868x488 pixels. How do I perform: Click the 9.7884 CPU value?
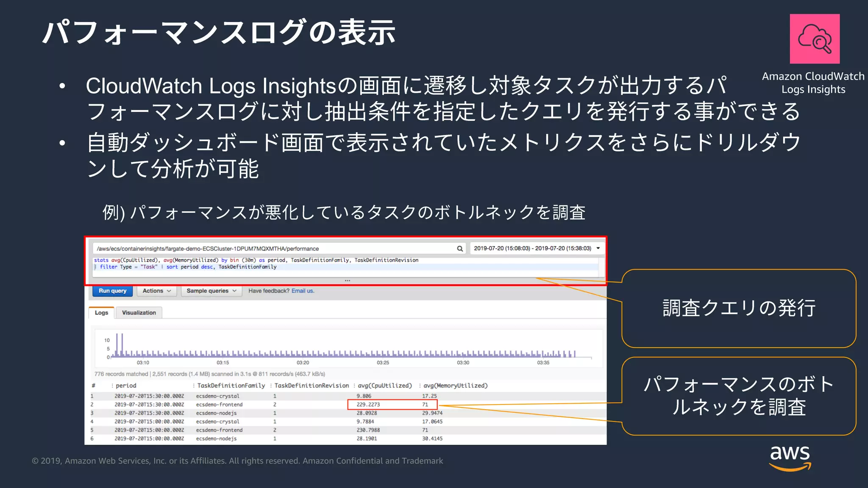pyautogui.click(x=365, y=421)
